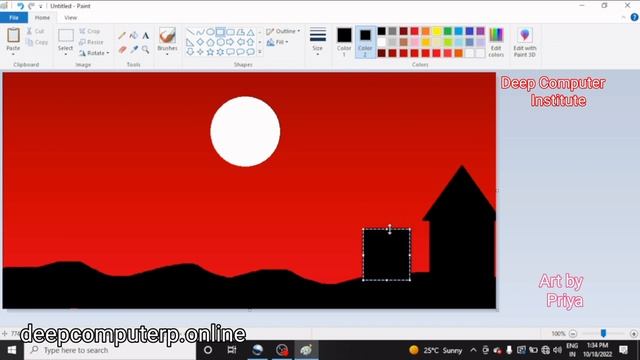Image resolution: width=640 pixels, height=360 pixels.
Task: Pick the purple color swatch
Action: coord(480,31)
